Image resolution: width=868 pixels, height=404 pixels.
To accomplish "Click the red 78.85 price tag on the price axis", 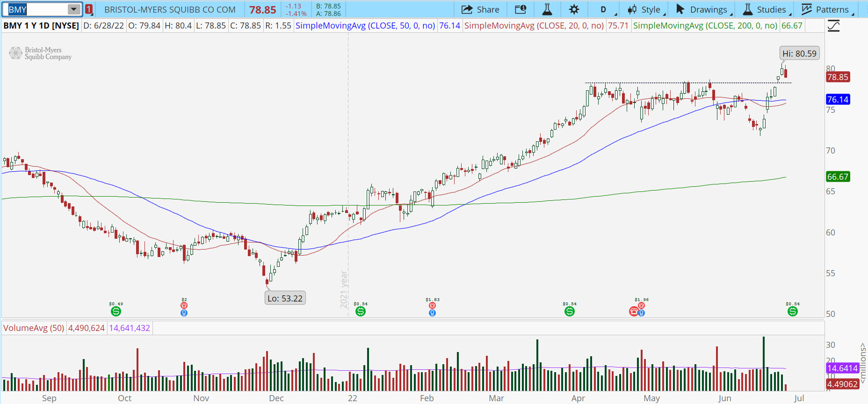I will (838, 77).
